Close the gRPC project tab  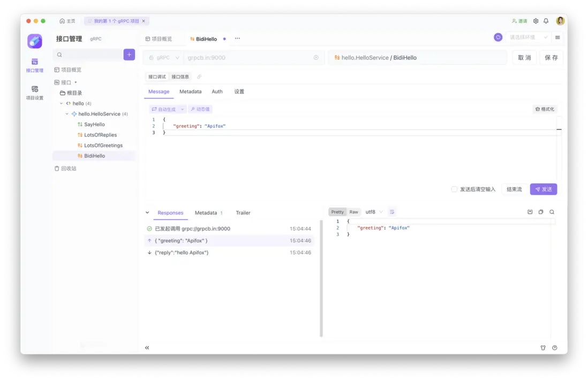(x=144, y=21)
